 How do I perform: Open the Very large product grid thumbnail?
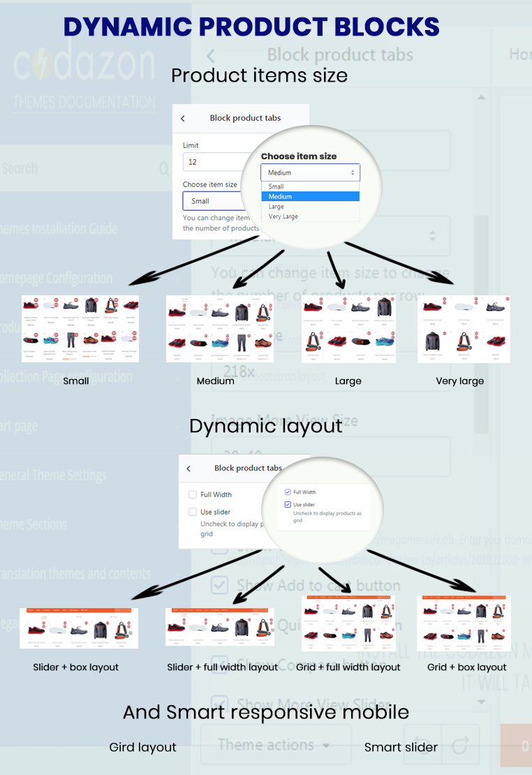click(x=464, y=329)
